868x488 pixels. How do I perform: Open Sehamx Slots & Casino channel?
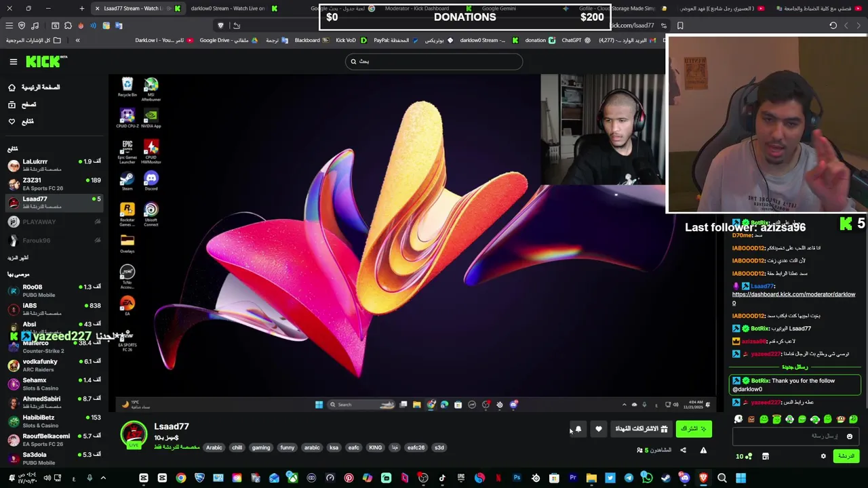54,384
